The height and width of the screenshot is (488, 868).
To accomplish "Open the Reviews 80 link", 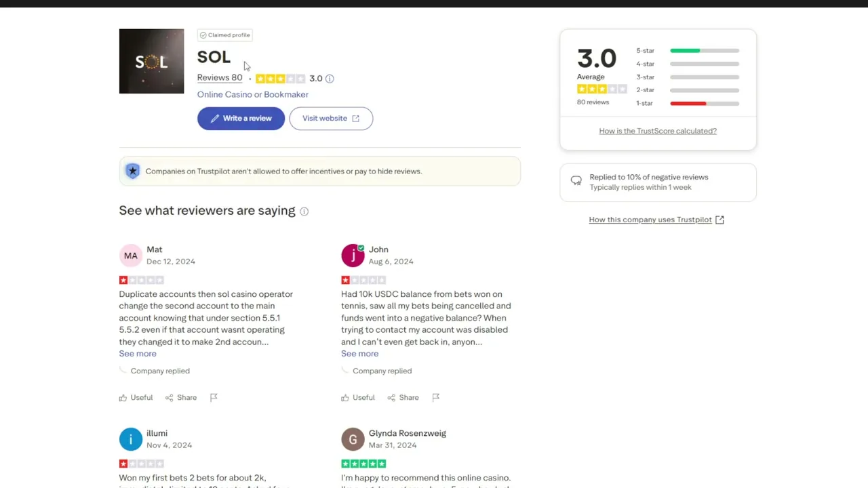I will pos(220,78).
